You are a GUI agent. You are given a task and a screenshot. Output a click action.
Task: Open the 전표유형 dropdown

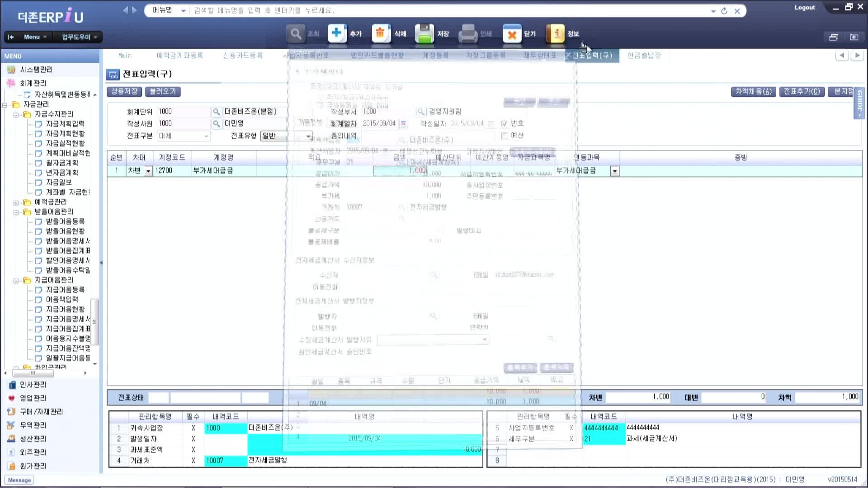pyautogui.click(x=308, y=136)
